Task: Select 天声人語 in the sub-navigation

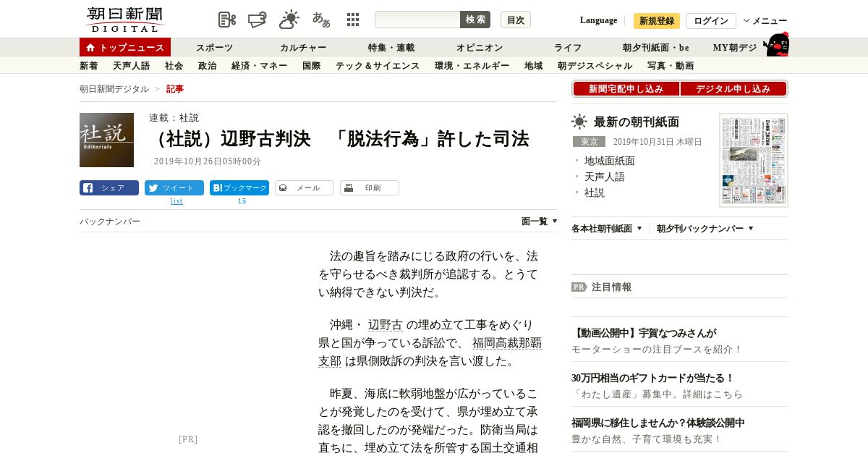Action: (132, 65)
